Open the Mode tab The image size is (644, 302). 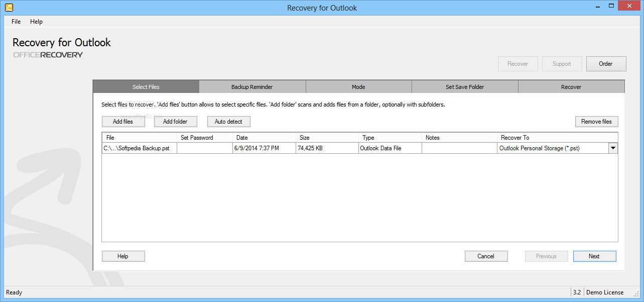pyautogui.click(x=358, y=87)
